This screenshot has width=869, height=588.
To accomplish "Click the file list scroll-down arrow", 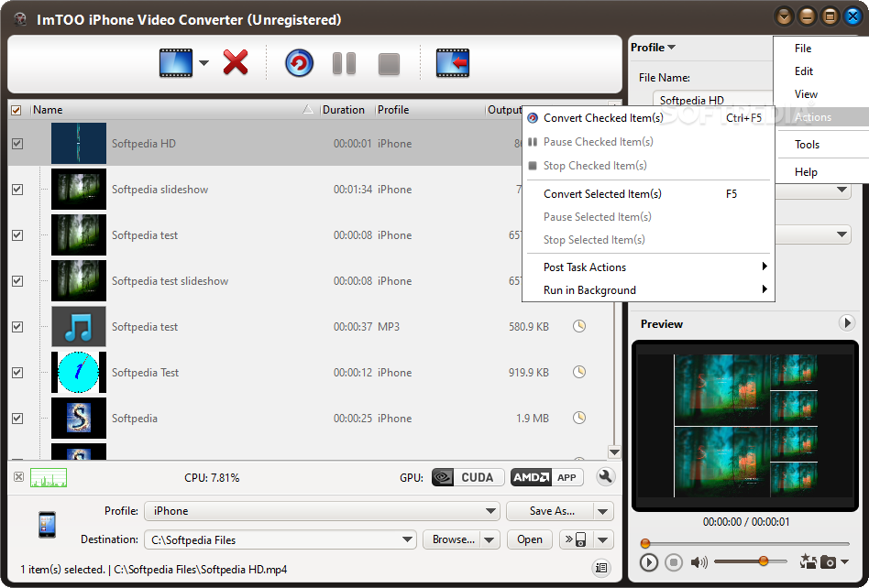I will click(x=614, y=452).
